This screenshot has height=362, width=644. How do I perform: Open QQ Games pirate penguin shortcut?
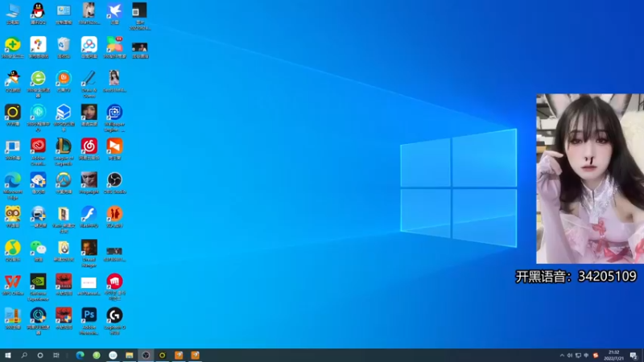pos(13,81)
